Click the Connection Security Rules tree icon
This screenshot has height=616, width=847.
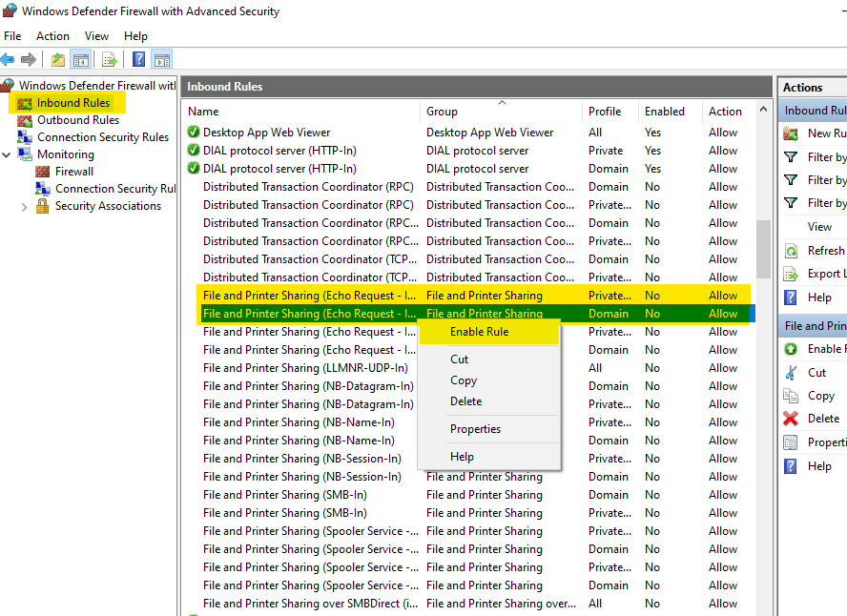(24, 137)
